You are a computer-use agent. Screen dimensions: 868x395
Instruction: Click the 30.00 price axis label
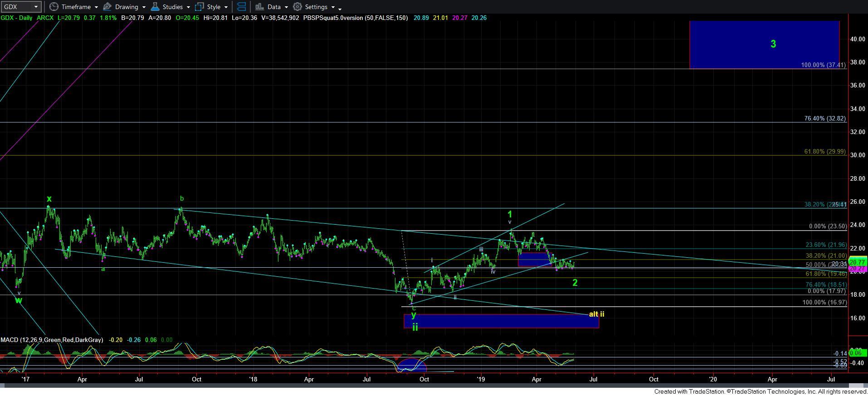point(858,155)
